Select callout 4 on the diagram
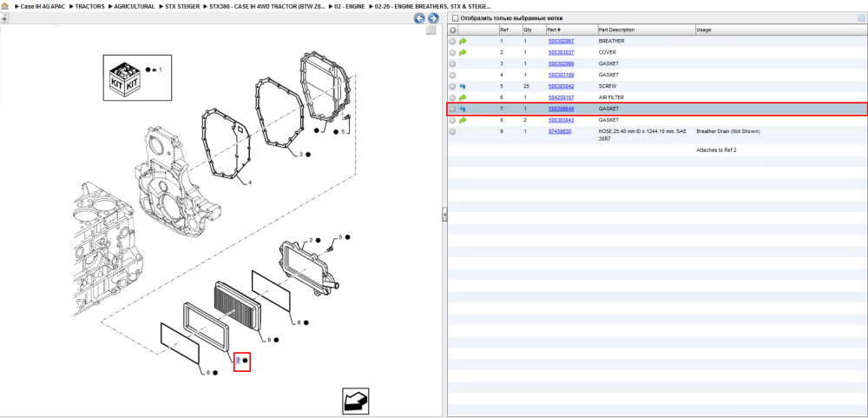The image size is (868, 418). click(250, 182)
